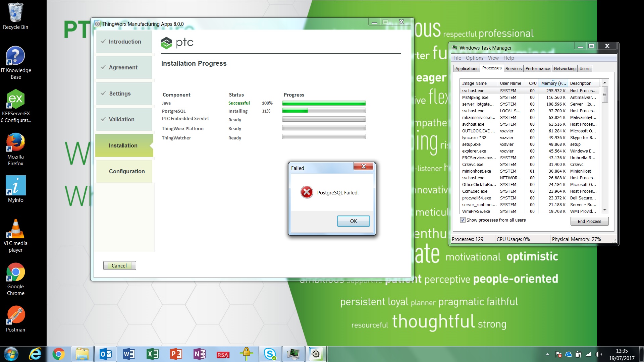Viewport: 644px width, 362px height.
Task: Open OneNote from the taskbar
Action: click(200, 354)
